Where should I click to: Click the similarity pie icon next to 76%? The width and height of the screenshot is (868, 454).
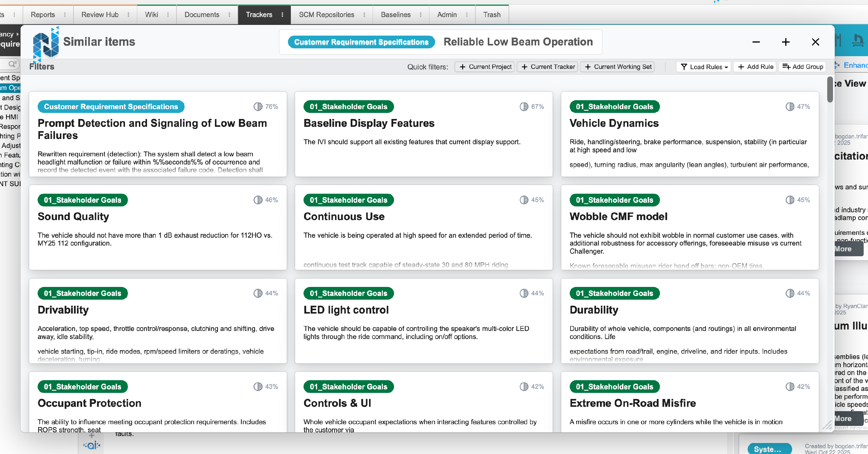tap(258, 107)
